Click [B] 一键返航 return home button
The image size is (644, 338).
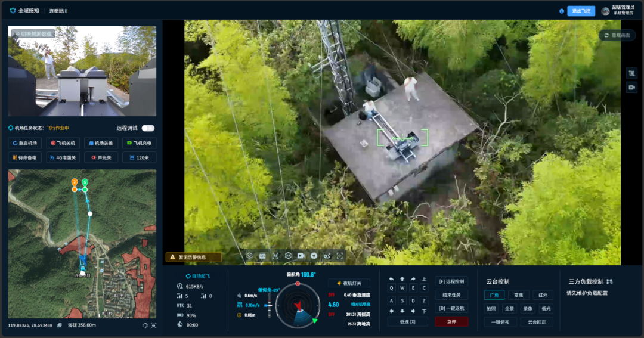point(451,308)
